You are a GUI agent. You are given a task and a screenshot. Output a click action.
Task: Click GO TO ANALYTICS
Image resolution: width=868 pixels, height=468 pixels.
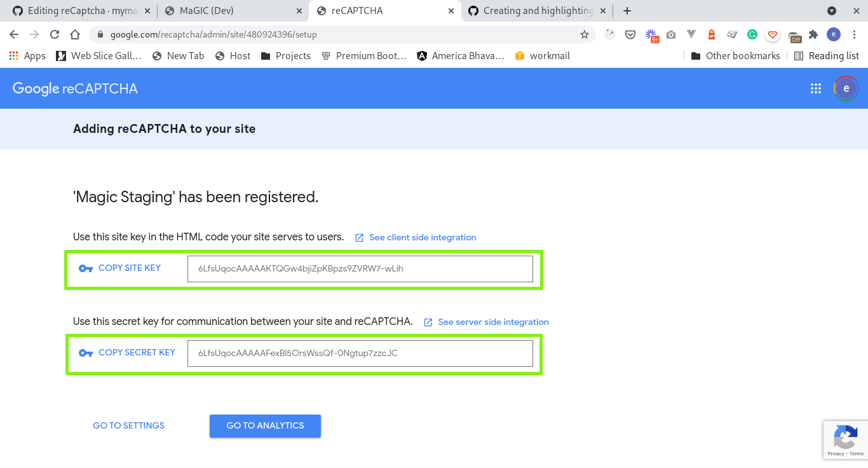click(x=265, y=426)
